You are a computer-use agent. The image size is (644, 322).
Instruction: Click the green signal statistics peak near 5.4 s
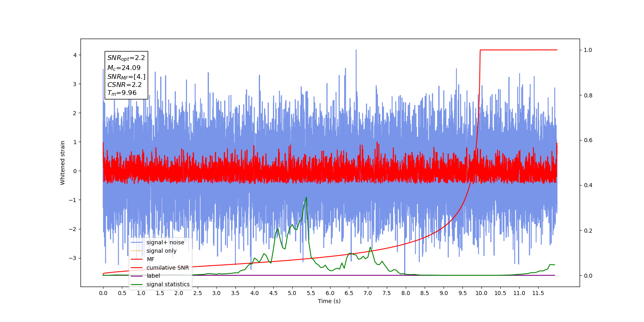click(306, 198)
